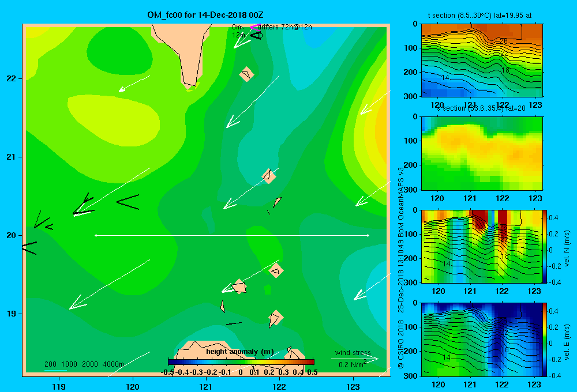577x392 pixels.
Task: Open the northward velocity section panel
Action: point(482,246)
